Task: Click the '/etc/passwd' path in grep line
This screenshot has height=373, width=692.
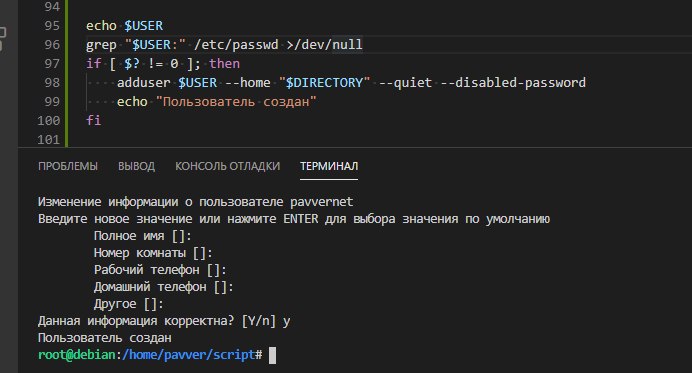Action: (x=236, y=45)
